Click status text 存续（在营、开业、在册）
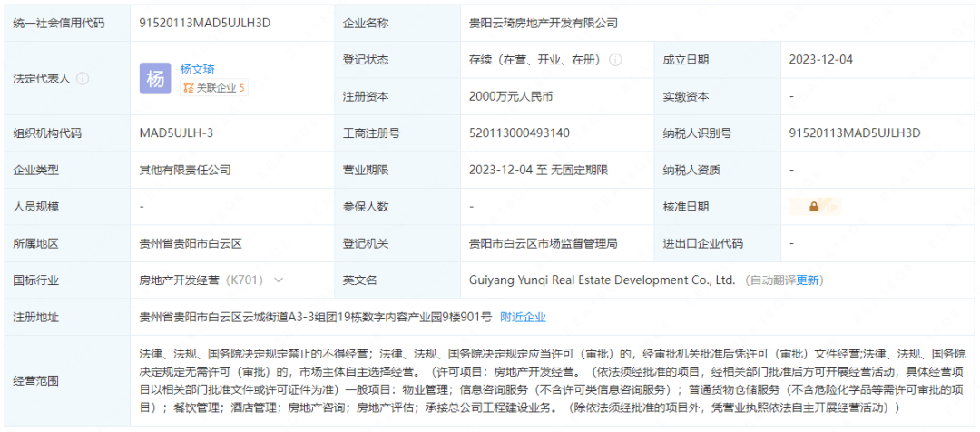This screenshot has height=432, width=980. (537, 60)
